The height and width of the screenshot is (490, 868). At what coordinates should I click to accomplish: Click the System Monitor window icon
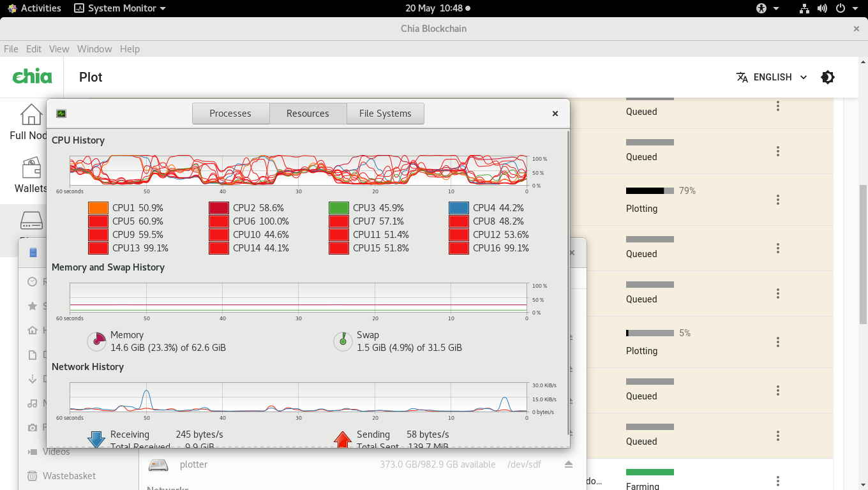61,114
